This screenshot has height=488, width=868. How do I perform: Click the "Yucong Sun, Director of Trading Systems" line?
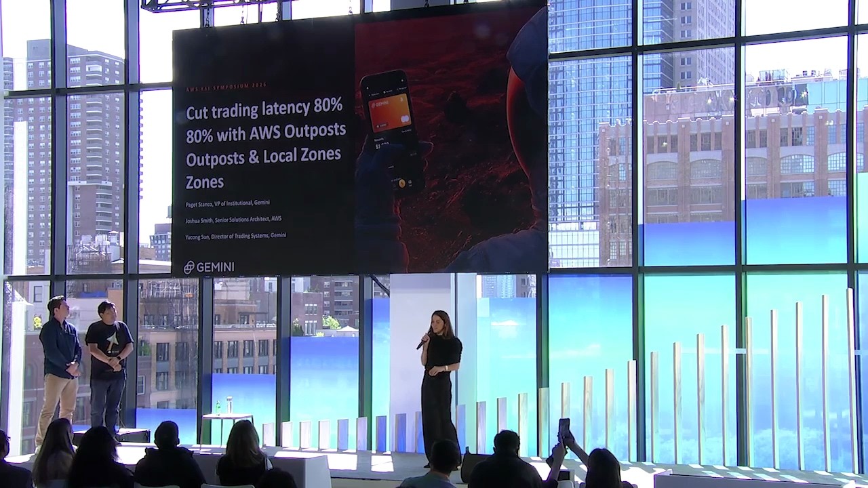coord(235,236)
